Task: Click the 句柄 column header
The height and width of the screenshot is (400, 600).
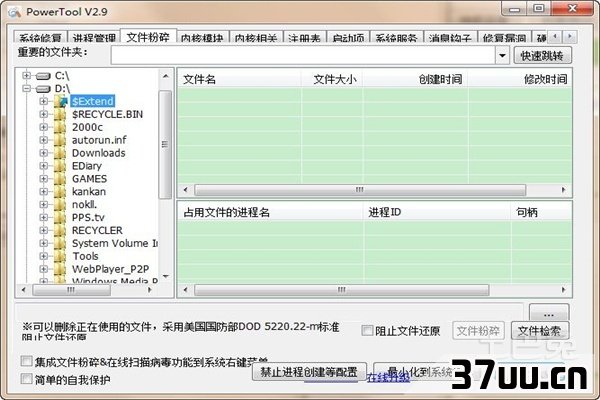Action: (541, 212)
